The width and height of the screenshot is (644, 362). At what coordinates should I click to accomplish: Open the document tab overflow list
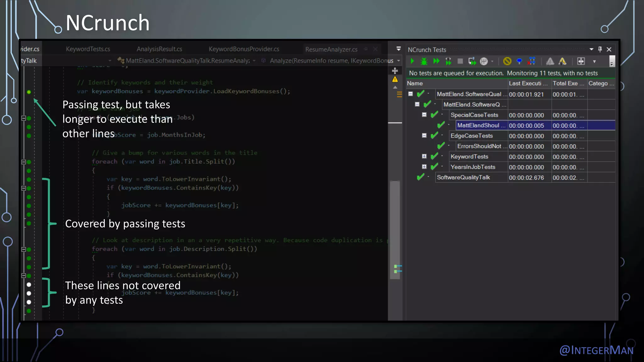[398, 49]
